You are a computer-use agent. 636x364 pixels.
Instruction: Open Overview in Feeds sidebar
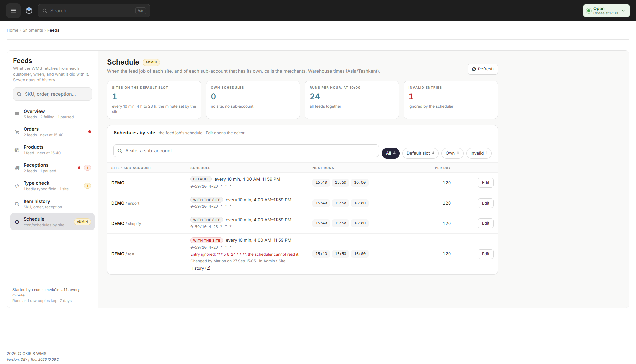[x=52, y=114]
